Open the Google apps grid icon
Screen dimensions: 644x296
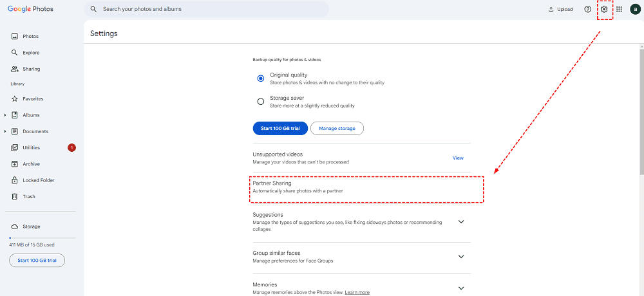click(x=619, y=10)
